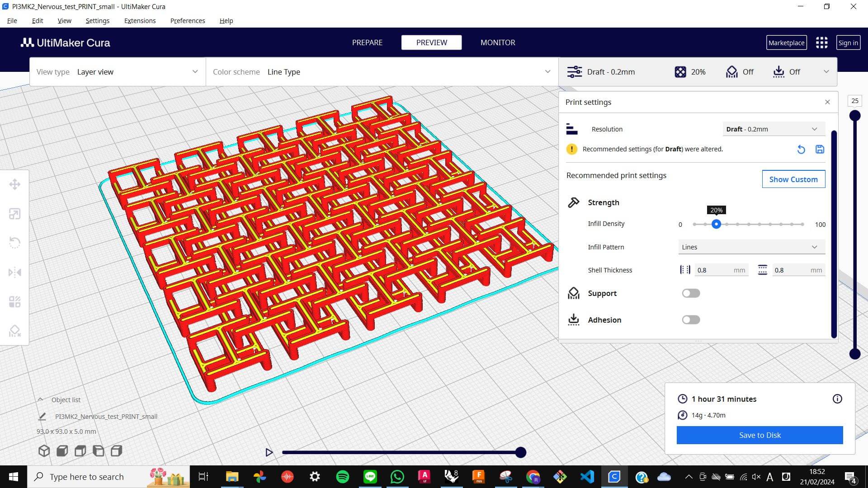Reset recommended settings to default

(x=801, y=149)
